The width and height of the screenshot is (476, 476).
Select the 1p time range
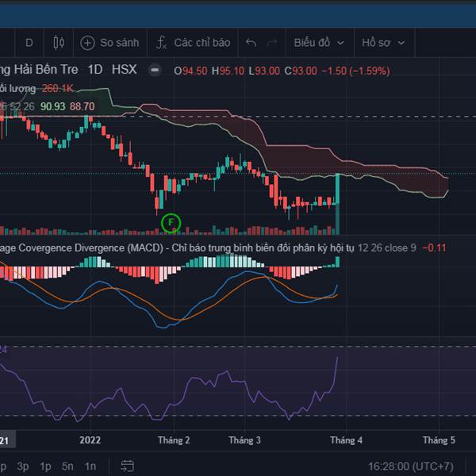pos(45,466)
